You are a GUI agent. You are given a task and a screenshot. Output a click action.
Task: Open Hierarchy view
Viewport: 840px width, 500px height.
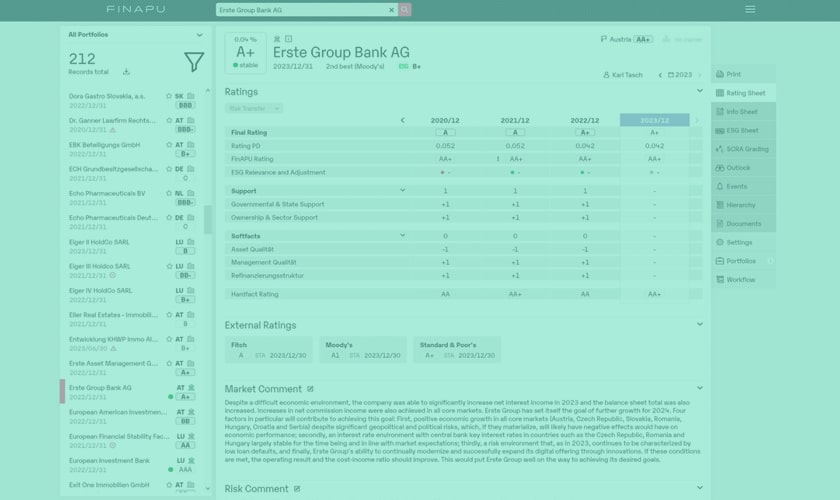744,205
